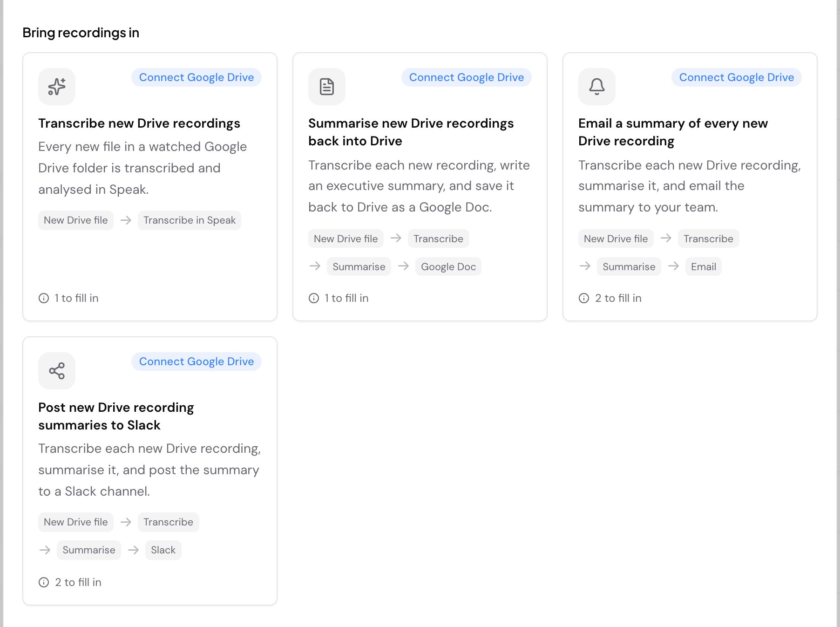Click 'Transcribe' chip on Summarise back into Drive card
Image resolution: width=840 pixels, height=627 pixels.
coord(439,239)
